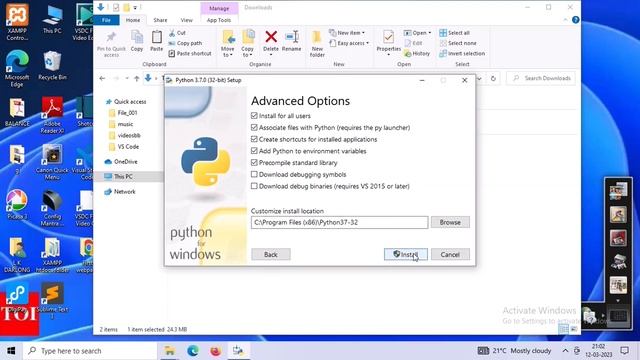
Task: Open Quick Access Toolbar customize dropdown
Action: tap(135, 8)
